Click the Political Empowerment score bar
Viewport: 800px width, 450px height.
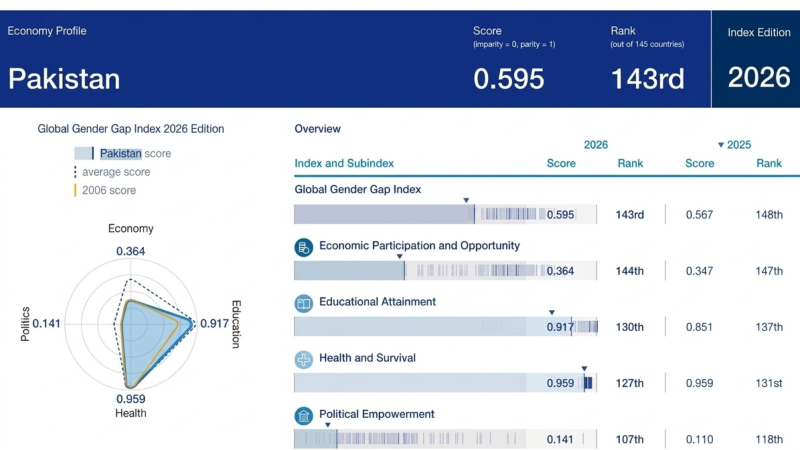445,439
